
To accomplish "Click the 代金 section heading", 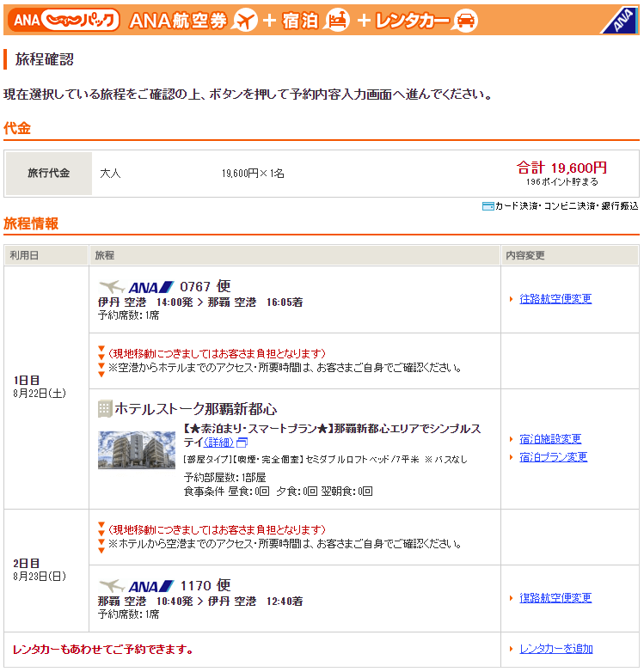I will 17,128.
